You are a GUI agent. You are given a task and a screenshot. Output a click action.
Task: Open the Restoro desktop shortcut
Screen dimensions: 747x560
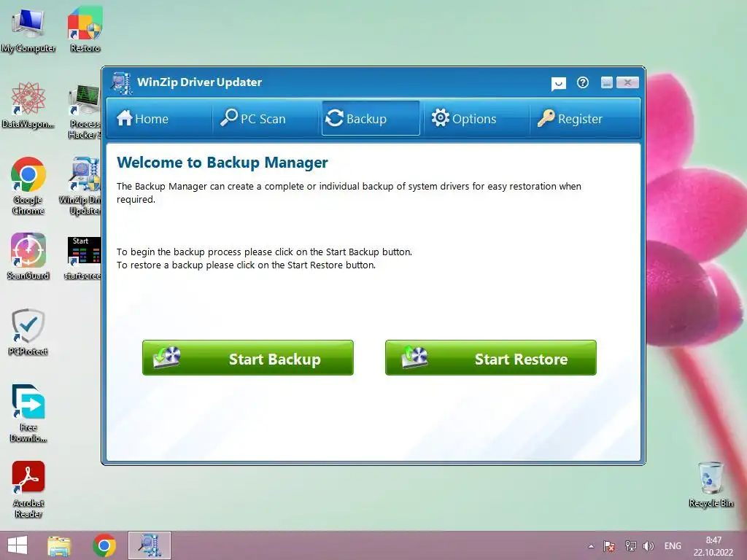[85, 29]
